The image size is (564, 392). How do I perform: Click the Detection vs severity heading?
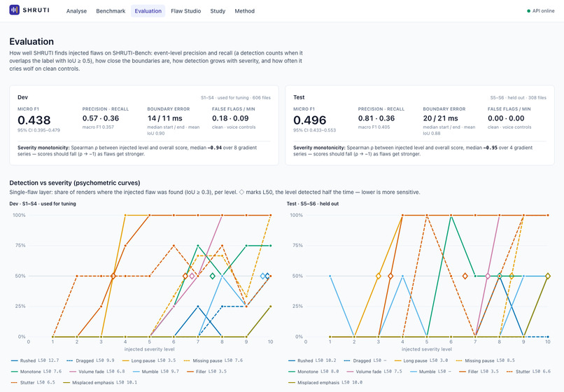click(x=75, y=183)
